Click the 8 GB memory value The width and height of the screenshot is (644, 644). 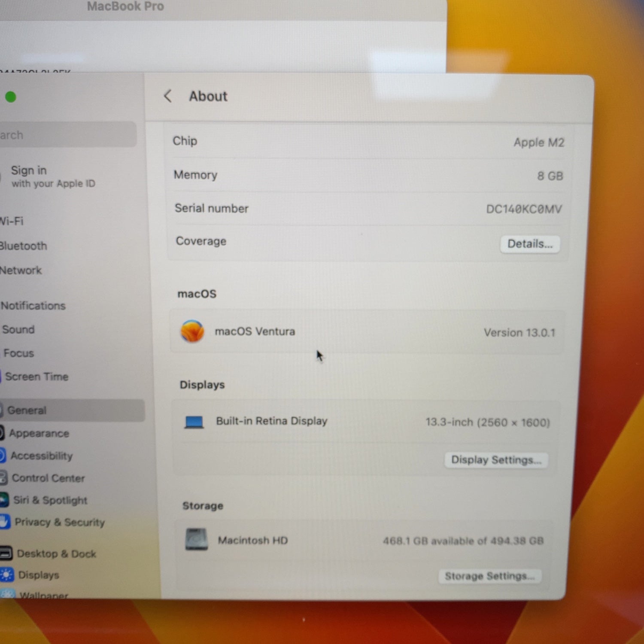click(550, 176)
